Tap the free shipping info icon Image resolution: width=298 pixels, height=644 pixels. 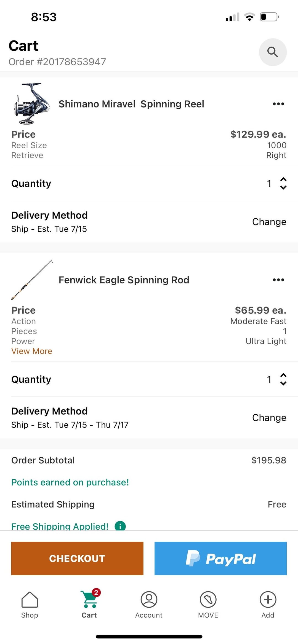[120, 526]
